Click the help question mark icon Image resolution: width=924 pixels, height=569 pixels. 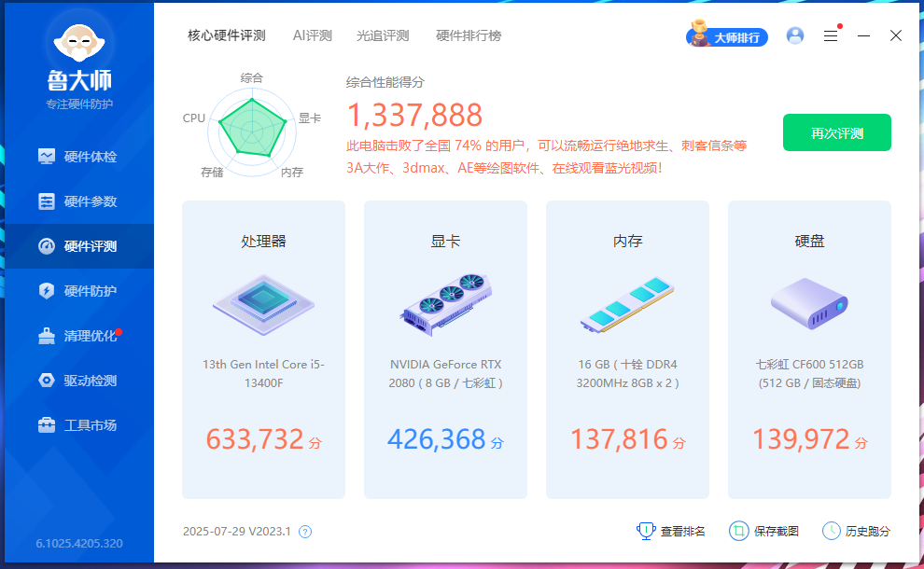coord(305,532)
